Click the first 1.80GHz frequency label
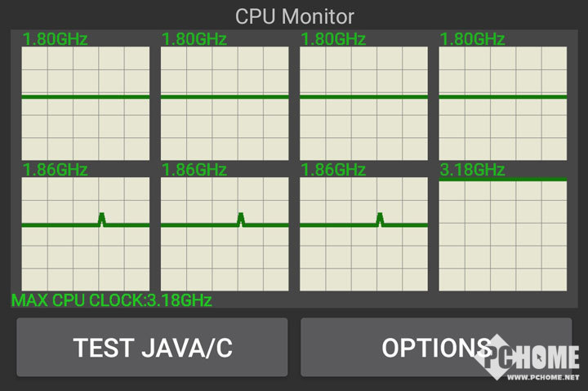The image size is (588, 391). 56,39
